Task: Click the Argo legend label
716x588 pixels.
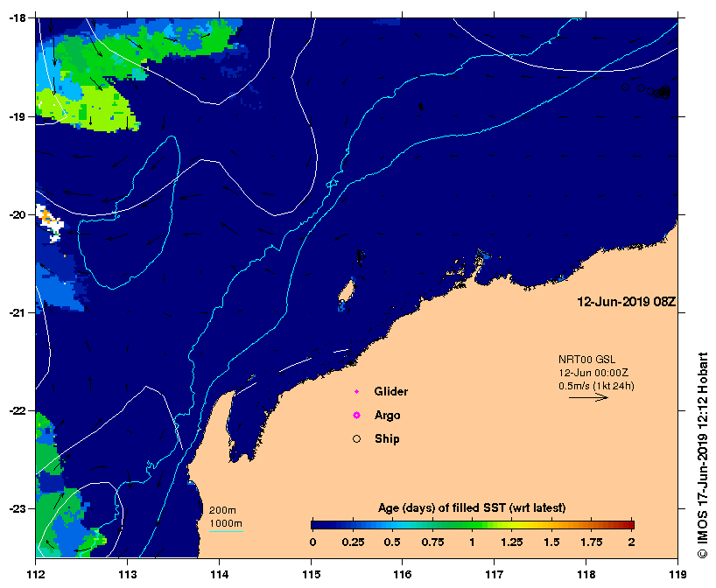Action: (x=387, y=416)
